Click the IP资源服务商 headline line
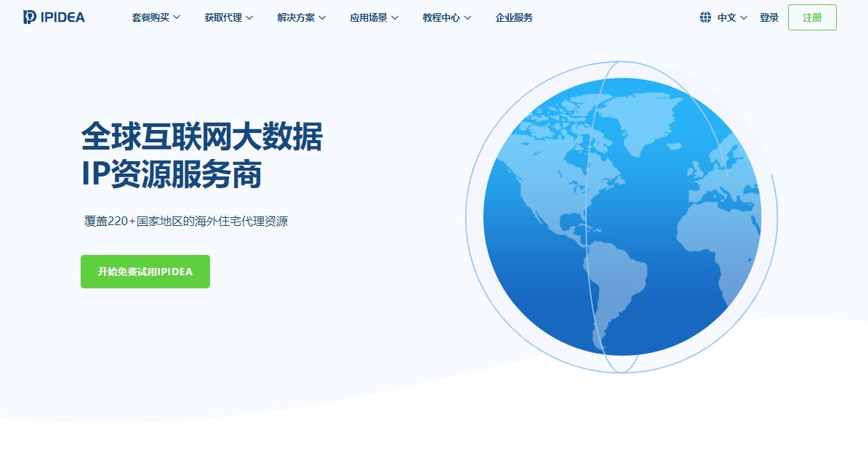Viewport: 868px width, 451px height. pos(172,174)
